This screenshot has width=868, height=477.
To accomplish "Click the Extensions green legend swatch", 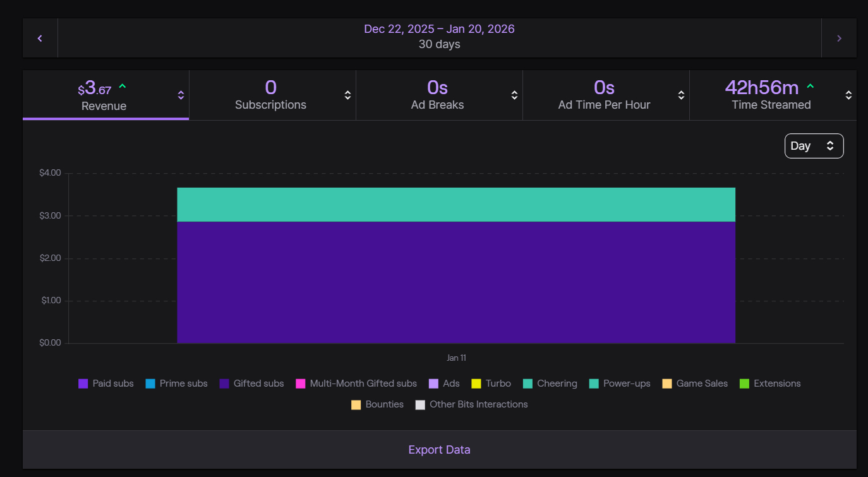I will (x=744, y=383).
